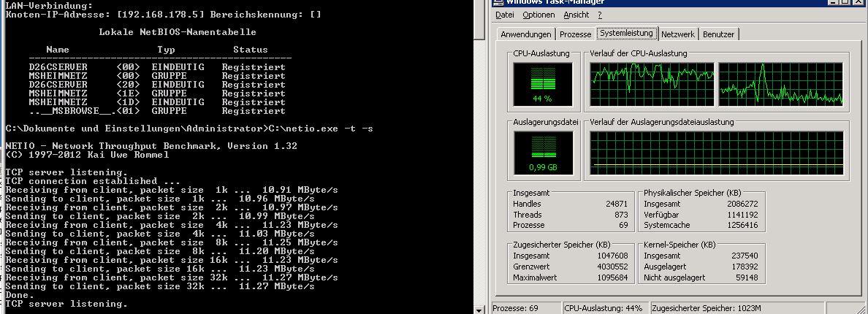The image size is (868, 314).
Task: Expand the Ansicht menu
Action: [x=576, y=15]
